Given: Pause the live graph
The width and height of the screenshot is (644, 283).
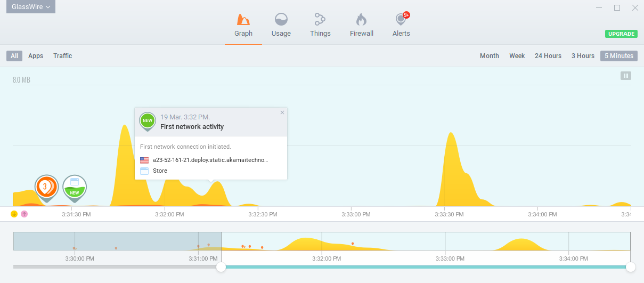Looking at the screenshot, I should pos(625,76).
